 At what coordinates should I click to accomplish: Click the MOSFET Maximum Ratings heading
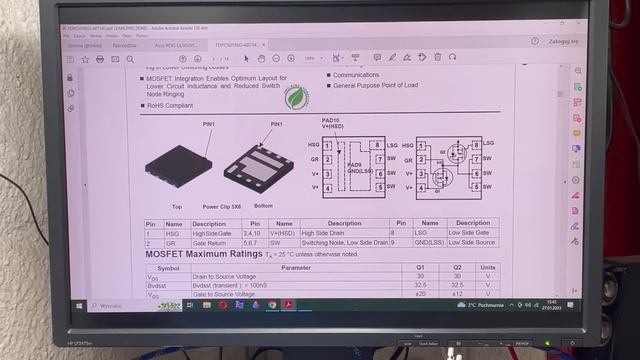pyautogui.click(x=204, y=254)
